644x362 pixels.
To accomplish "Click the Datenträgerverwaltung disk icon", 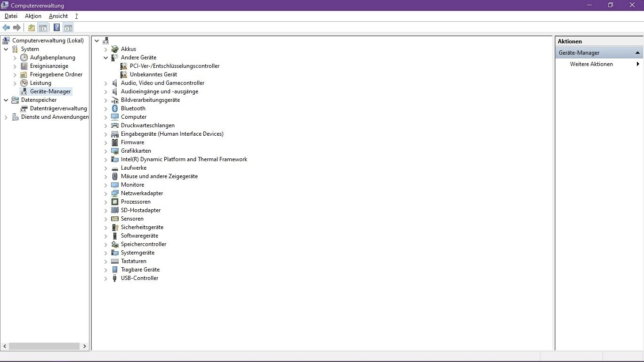I will [x=24, y=108].
